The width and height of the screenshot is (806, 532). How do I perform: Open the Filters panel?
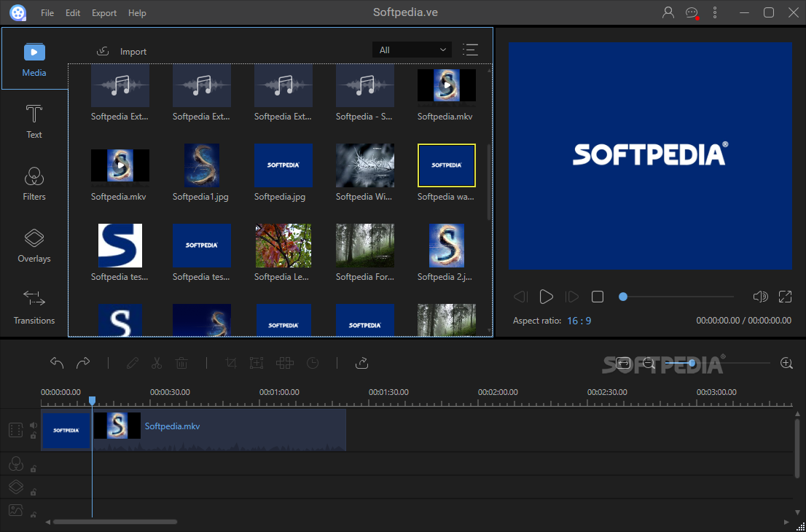(34, 183)
